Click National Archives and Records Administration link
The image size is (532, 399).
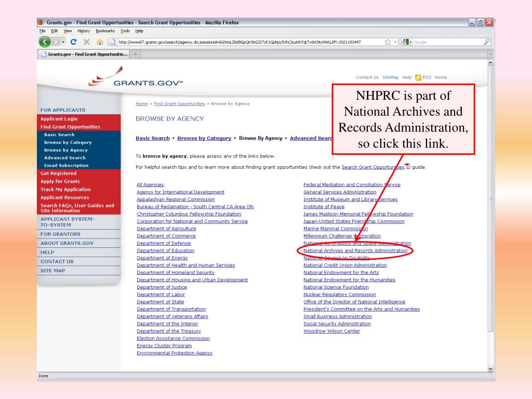coord(355,250)
